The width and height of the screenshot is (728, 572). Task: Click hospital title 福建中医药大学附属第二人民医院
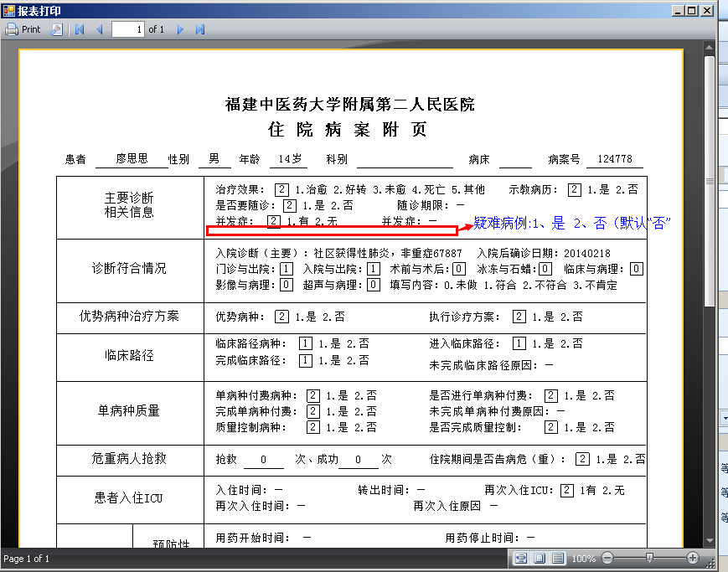pos(350,104)
